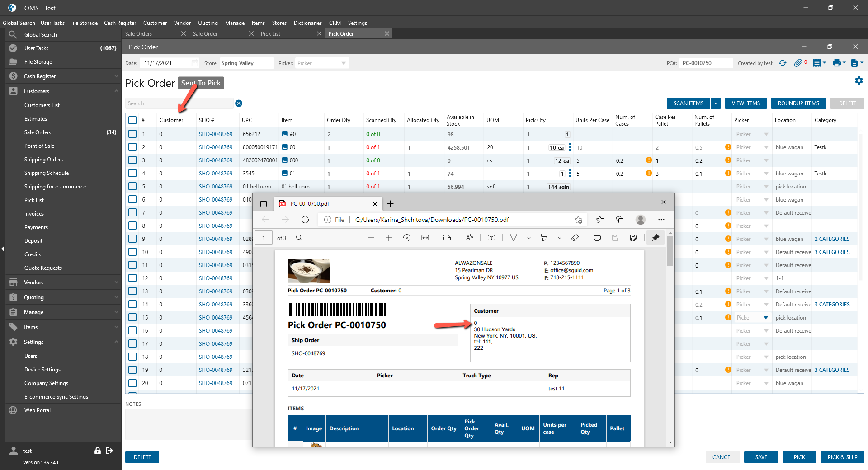Click the PDF viewer search magnifier icon

pyautogui.click(x=299, y=238)
